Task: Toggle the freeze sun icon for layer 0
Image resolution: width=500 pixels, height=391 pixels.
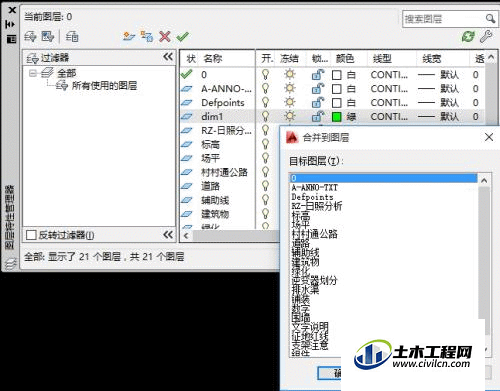Action: (x=290, y=74)
